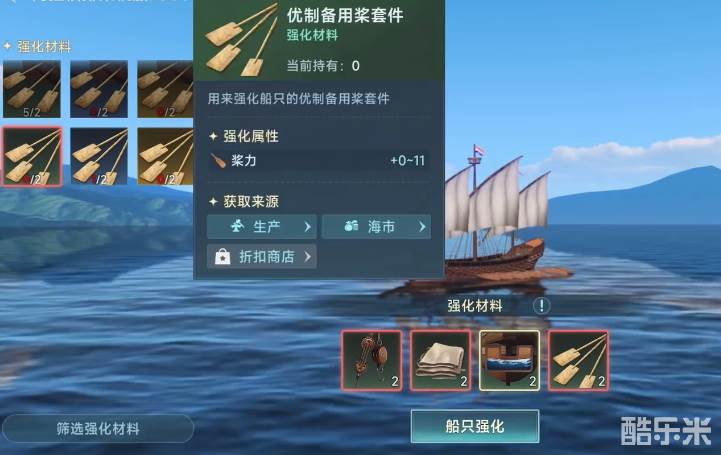Pick the oar material showing 5/2
721x455 pixels.
pos(32,89)
